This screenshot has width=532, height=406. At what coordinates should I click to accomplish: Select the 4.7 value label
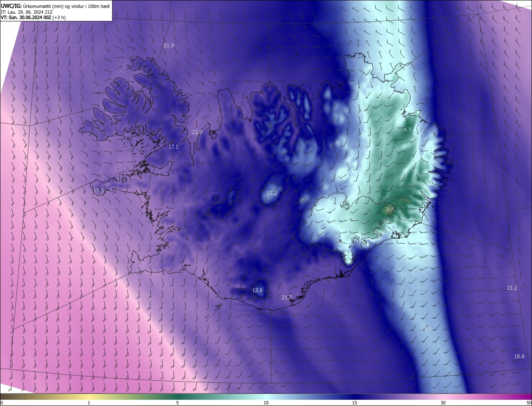(407, 130)
